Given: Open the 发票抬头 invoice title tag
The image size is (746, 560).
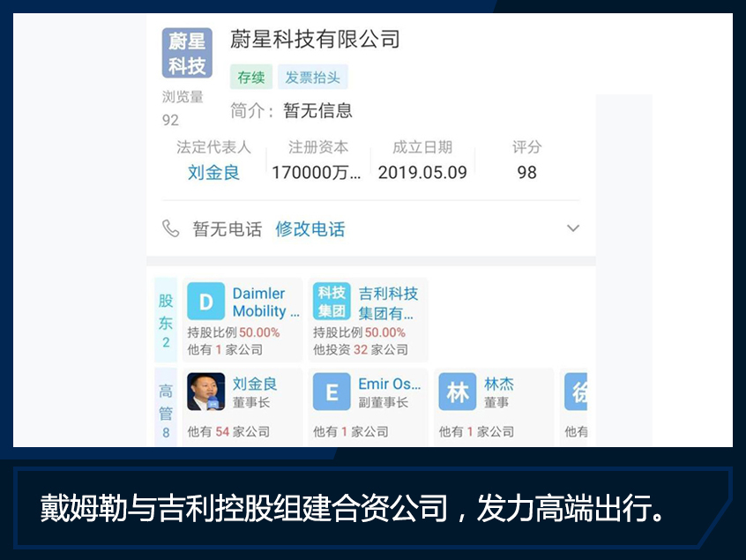Looking at the screenshot, I should [x=312, y=77].
